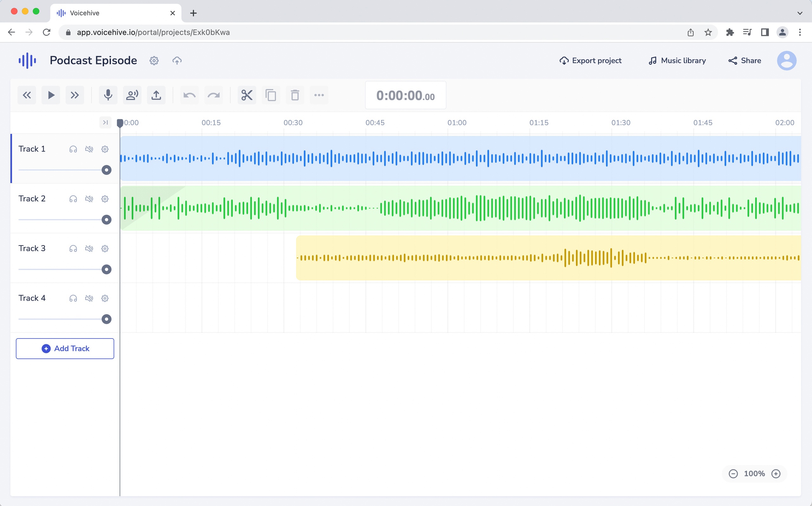Click the Track 2 volume slider handle
Screen dimensions: 812x506
coord(106,220)
